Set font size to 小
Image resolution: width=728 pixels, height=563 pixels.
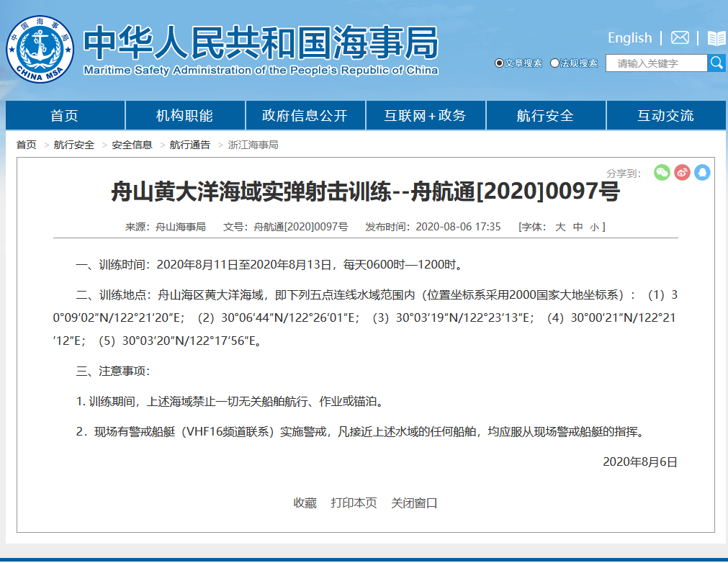[x=594, y=227]
